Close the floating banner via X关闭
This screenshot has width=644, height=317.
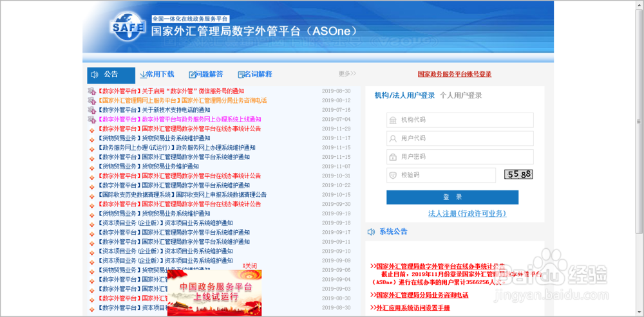[249, 266]
